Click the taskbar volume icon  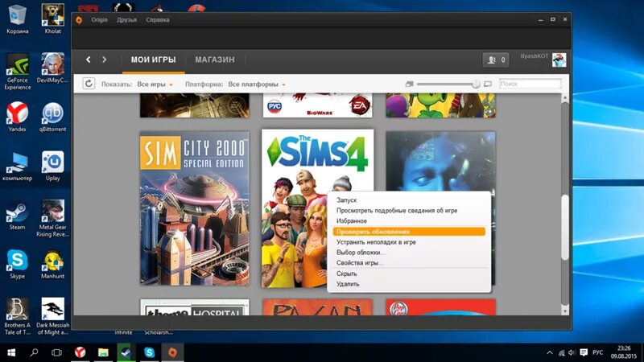[572, 352]
